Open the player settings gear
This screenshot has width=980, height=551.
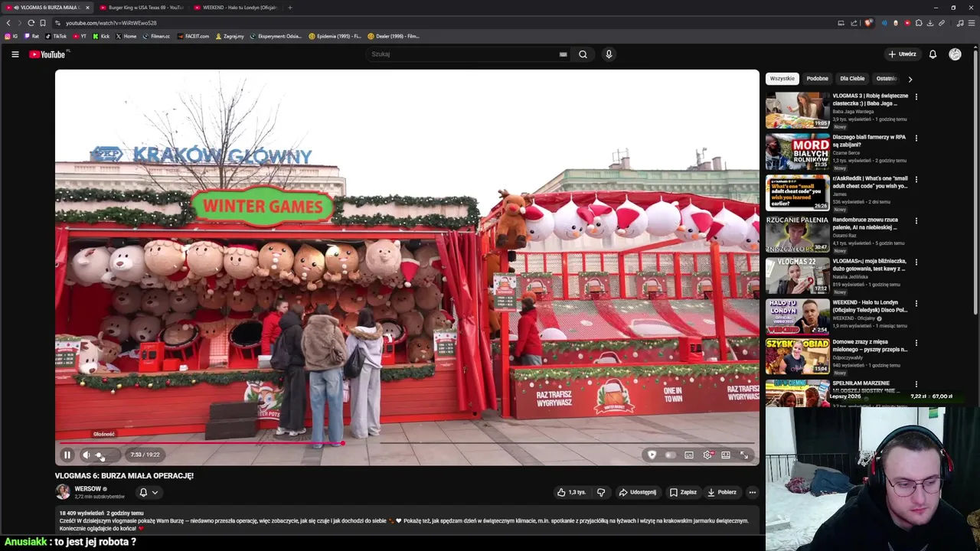(707, 455)
